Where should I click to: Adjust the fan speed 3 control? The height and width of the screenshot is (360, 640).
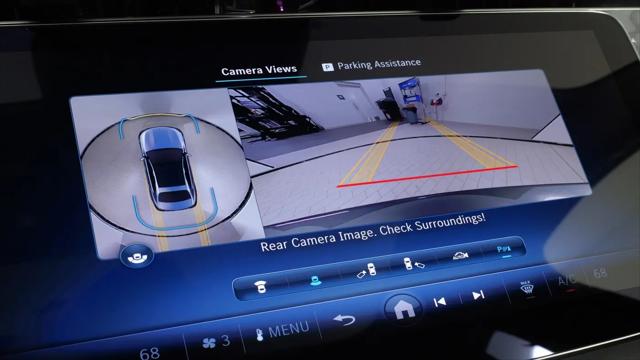(216, 342)
